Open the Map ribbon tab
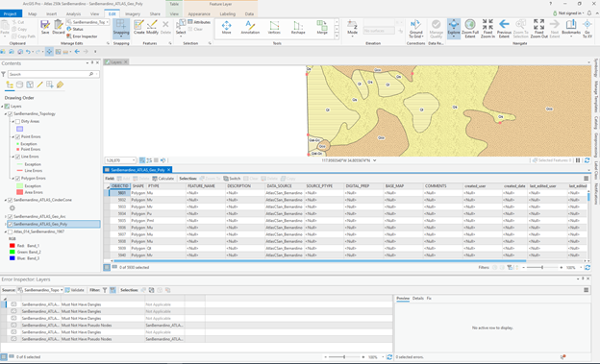This screenshot has width=600, height=364. [x=32, y=13]
